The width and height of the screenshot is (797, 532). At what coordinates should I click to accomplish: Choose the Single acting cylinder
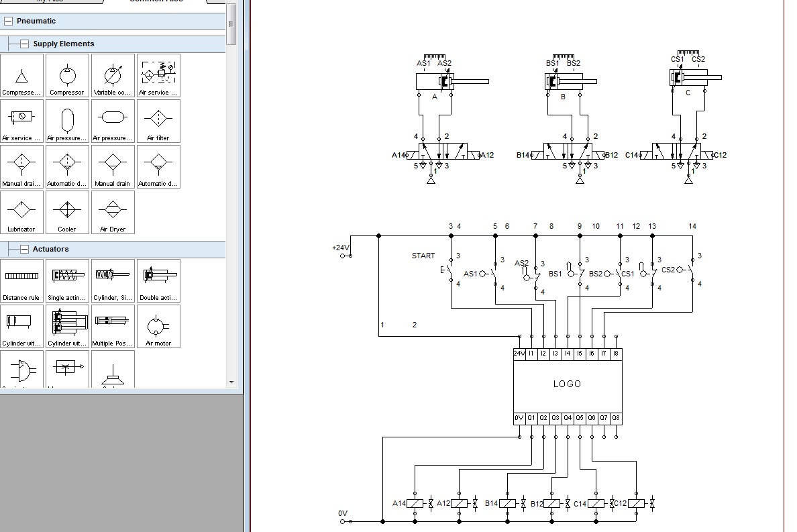click(x=67, y=280)
